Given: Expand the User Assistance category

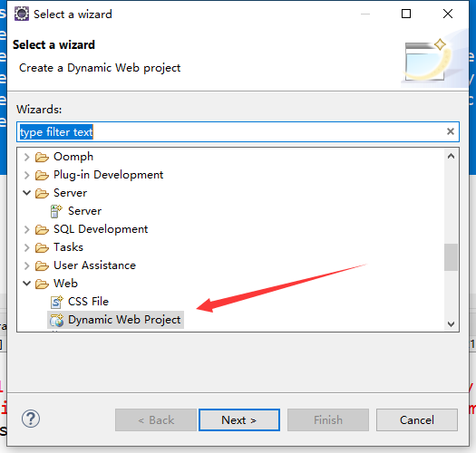Looking at the screenshot, I should pos(27,265).
